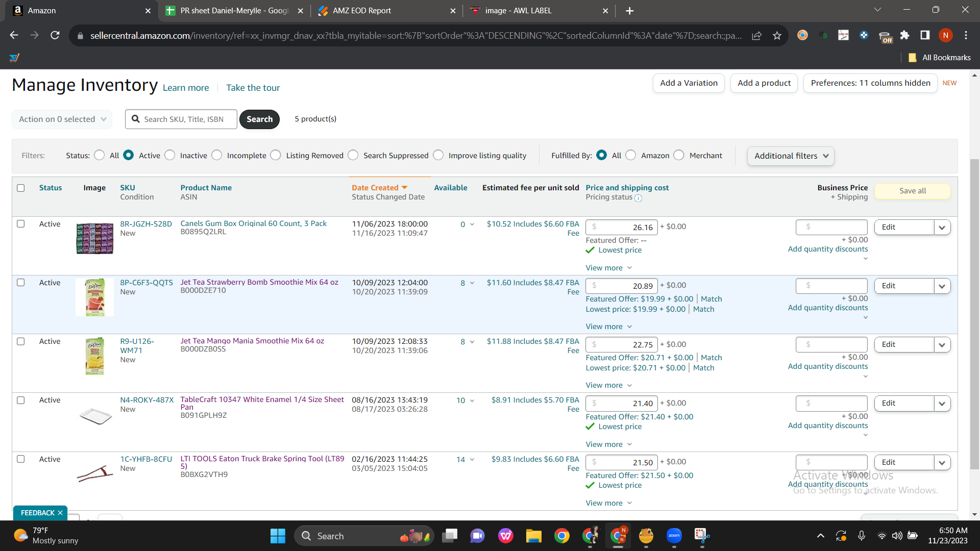This screenshot has width=980, height=551.
Task: Click the Search SKU, Title, ISBN field
Action: tap(181, 119)
